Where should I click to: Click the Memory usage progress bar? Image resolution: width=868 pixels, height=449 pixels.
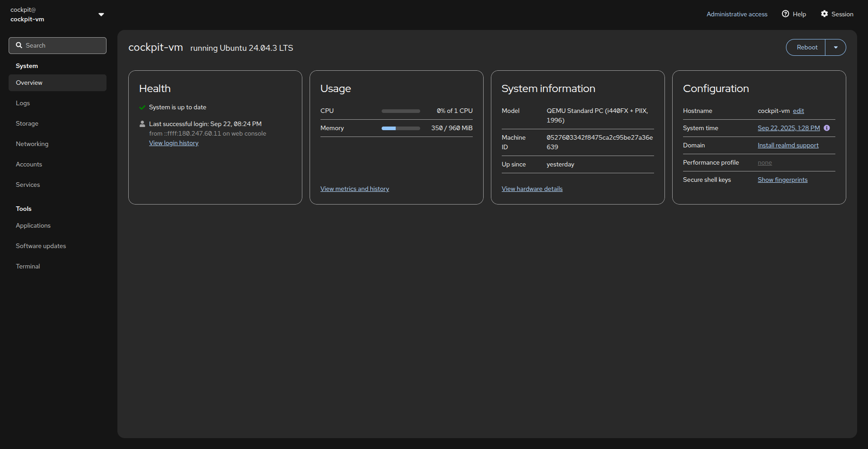click(x=401, y=128)
